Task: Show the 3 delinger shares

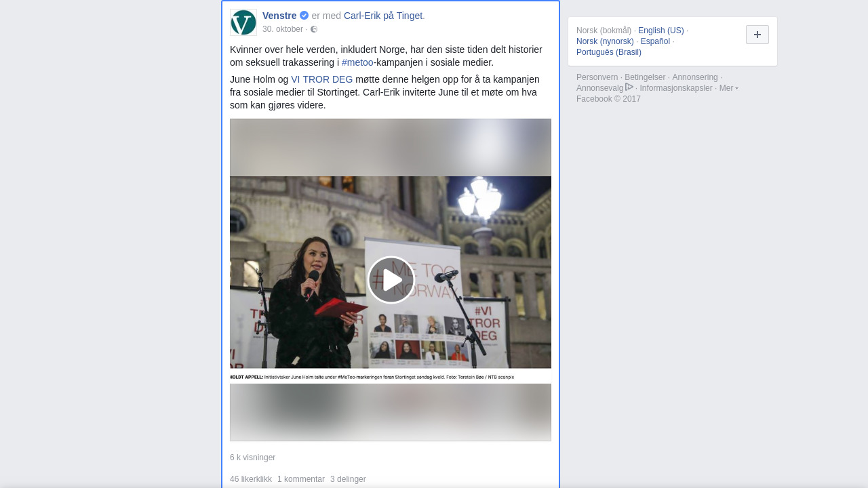Action: [348, 479]
